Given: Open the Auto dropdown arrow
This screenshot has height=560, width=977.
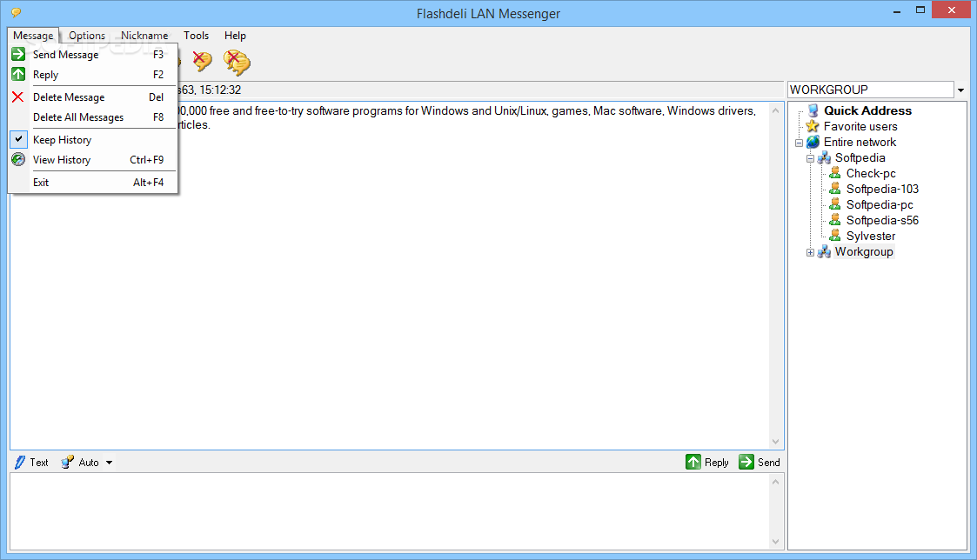Looking at the screenshot, I should pos(109,463).
